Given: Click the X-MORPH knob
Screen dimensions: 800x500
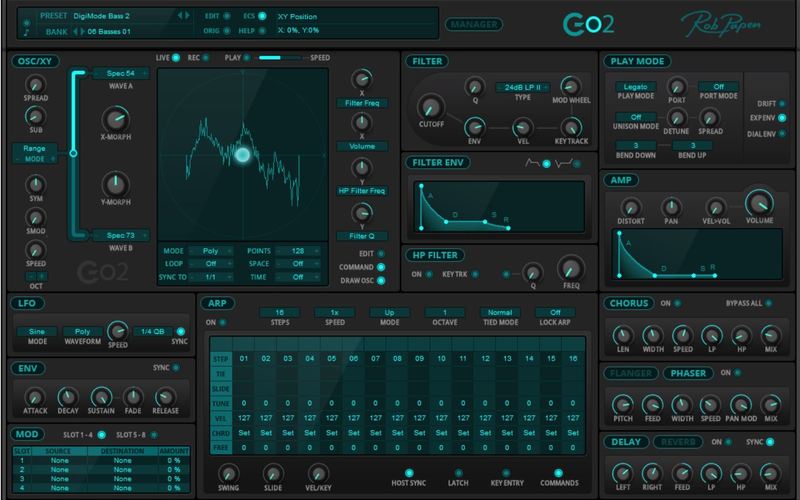Looking at the screenshot, I should 116,119.
